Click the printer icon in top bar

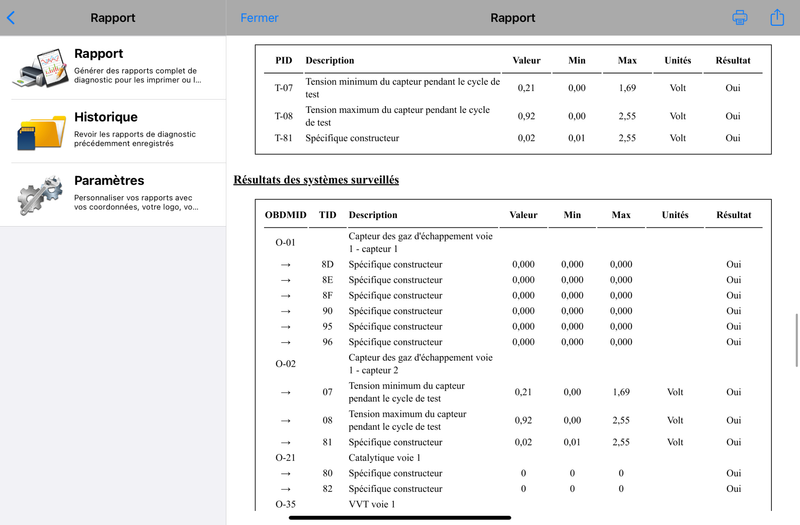tap(739, 17)
